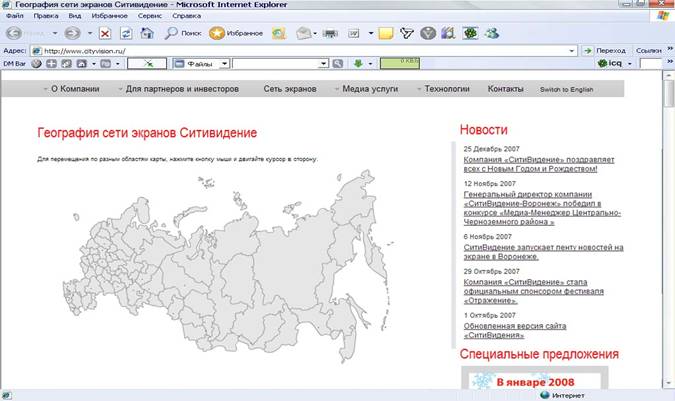
Task: Click the В январе 2008 special offer banner
Action: pyautogui.click(x=535, y=379)
